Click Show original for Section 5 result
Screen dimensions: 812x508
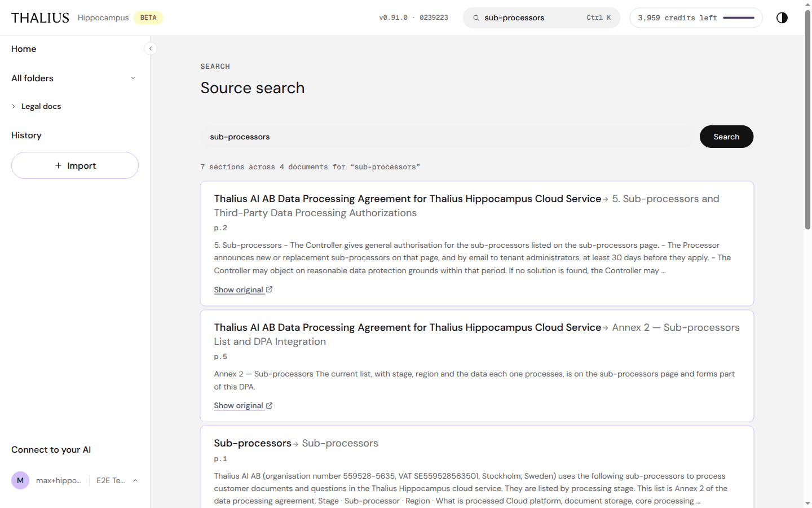(x=239, y=290)
